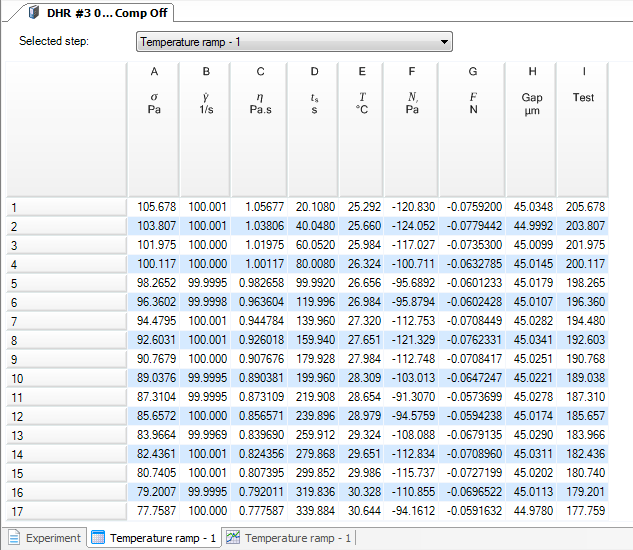This screenshot has height=550, width=633.
Task: Select row header 2
Action: [67, 226]
